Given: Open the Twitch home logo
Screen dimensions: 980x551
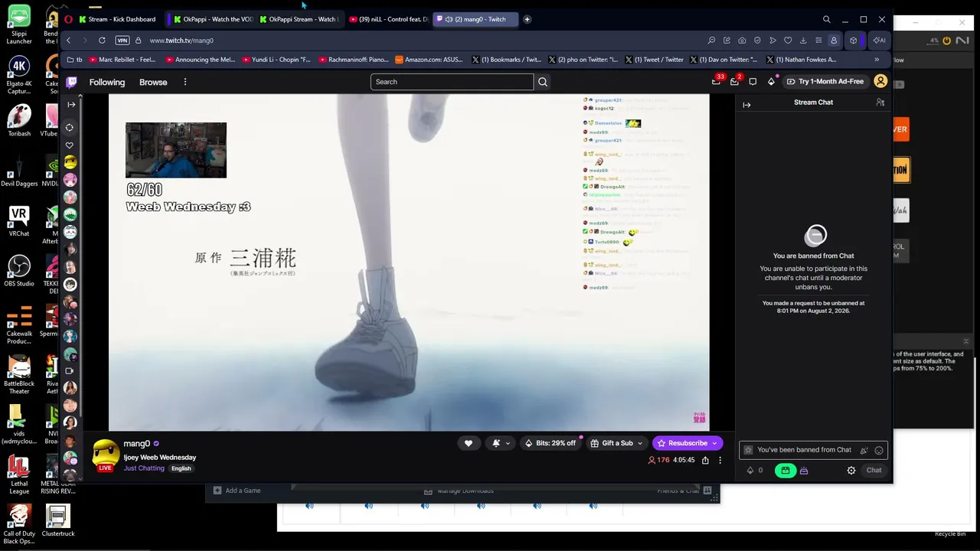Looking at the screenshot, I should (71, 82).
